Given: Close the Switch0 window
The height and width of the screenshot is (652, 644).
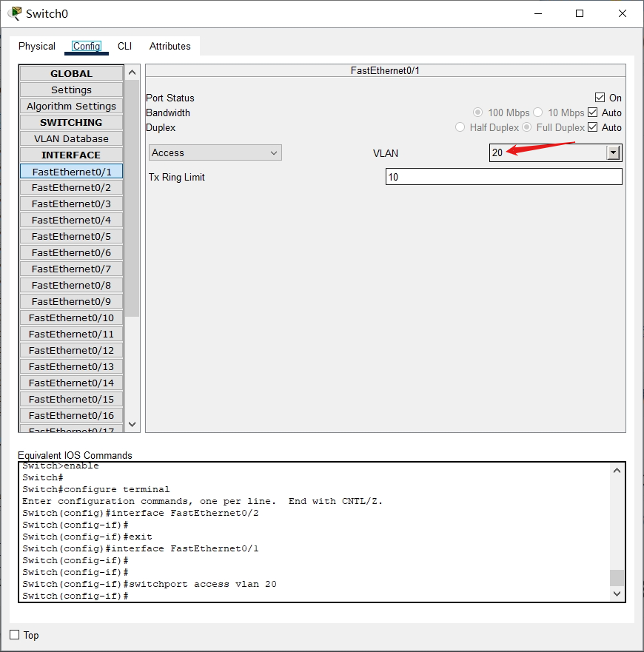Looking at the screenshot, I should coord(623,14).
